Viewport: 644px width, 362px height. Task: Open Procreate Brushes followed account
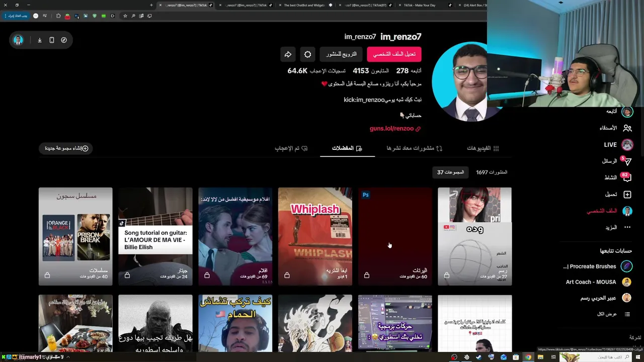[x=597, y=266]
